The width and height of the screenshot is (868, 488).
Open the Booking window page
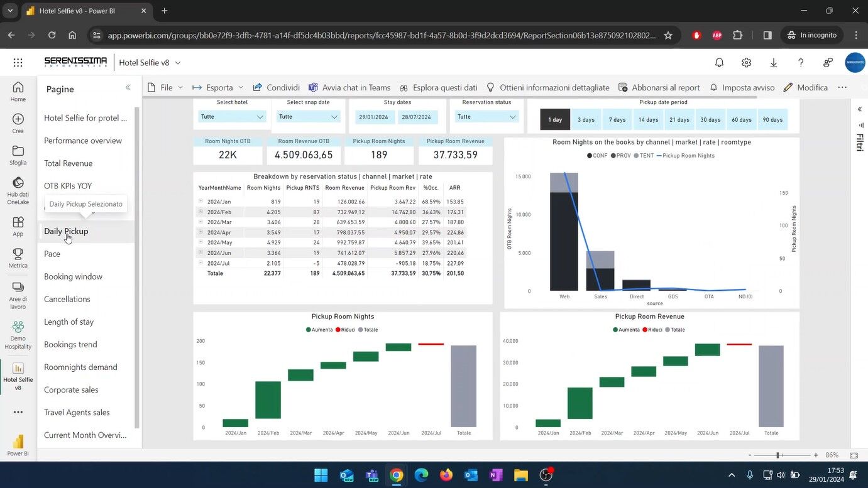point(73,276)
